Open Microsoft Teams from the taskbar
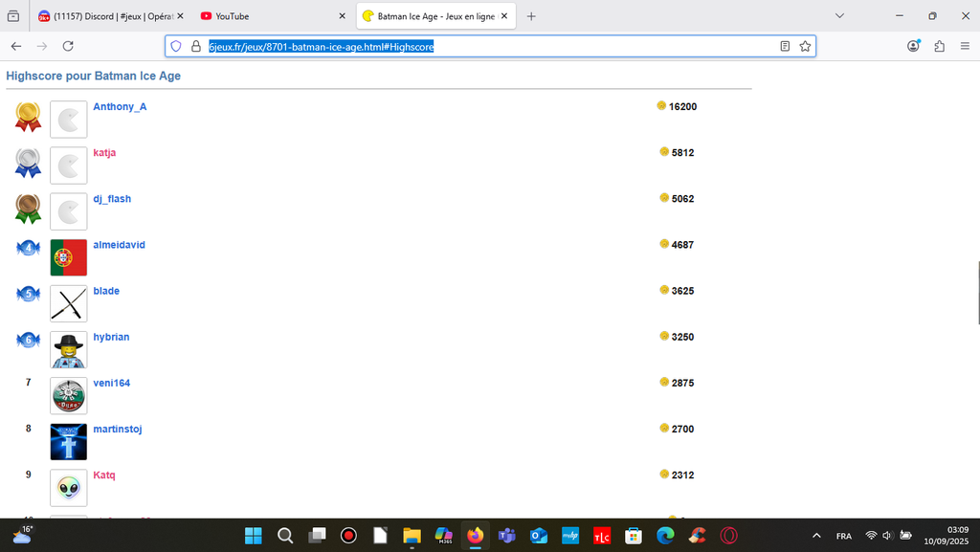Viewport: 980px width, 552px height. pyautogui.click(x=507, y=536)
